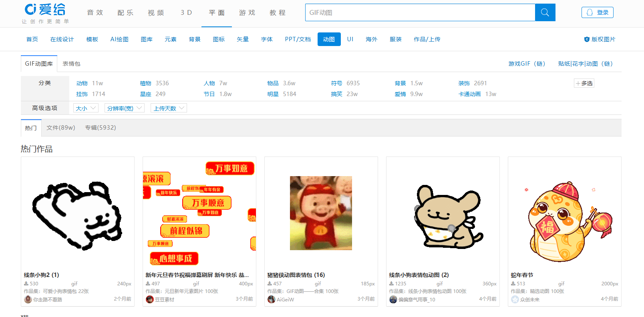Open the 文件(89w) tab
Viewport: 644px width, 317px height.
point(60,128)
